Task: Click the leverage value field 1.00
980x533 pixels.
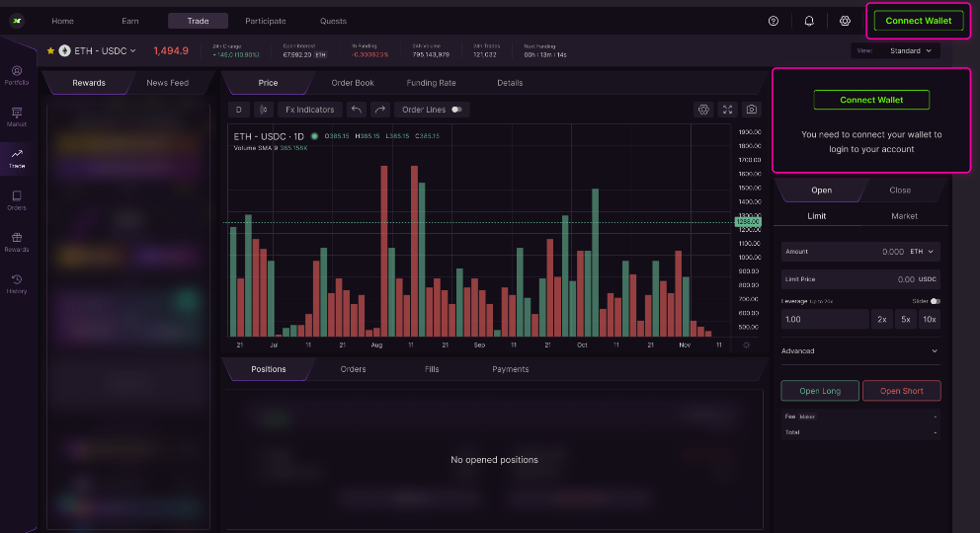Action: pos(824,319)
